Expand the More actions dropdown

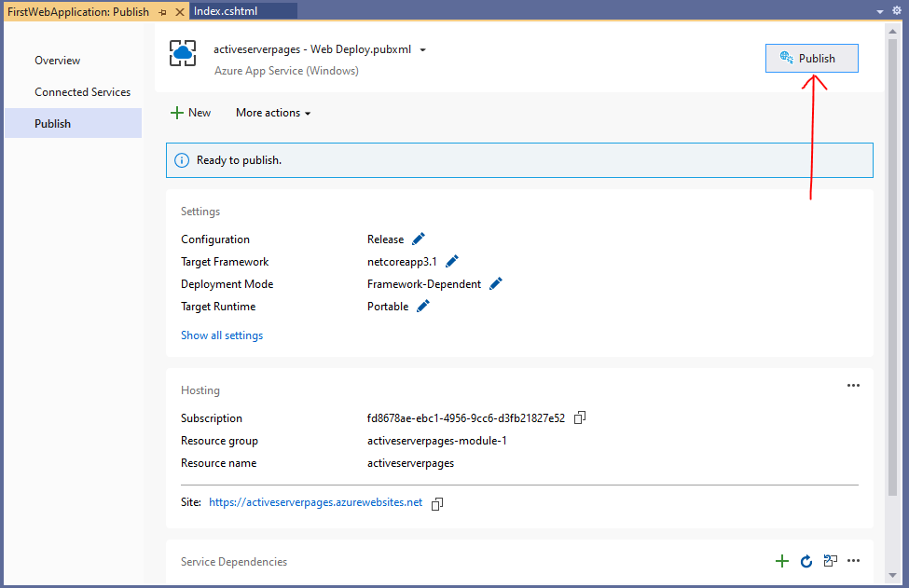(x=273, y=113)
